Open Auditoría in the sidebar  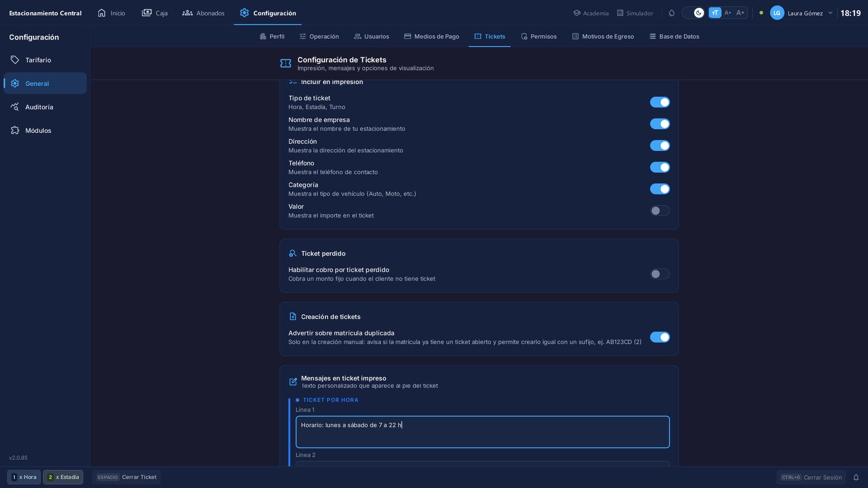point(45,107)
